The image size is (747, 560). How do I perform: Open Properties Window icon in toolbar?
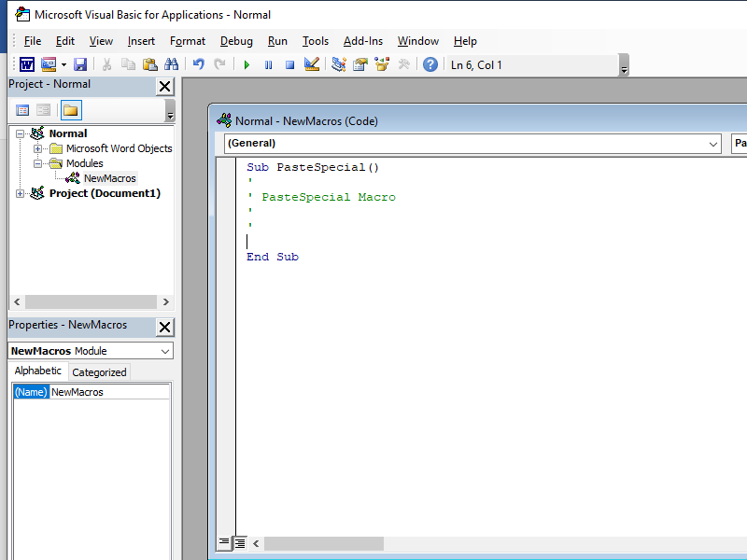(x=360, y=64)
